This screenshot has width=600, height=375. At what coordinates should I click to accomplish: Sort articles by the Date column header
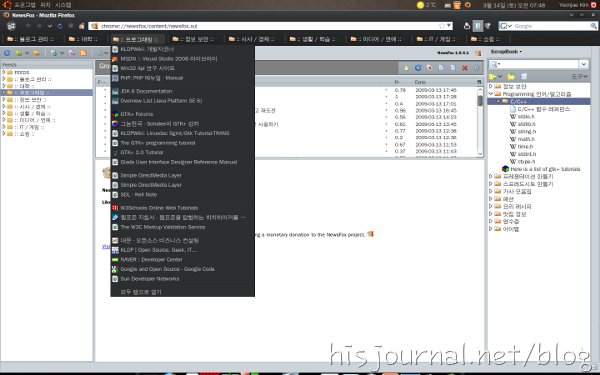click(x=444, y=82)
